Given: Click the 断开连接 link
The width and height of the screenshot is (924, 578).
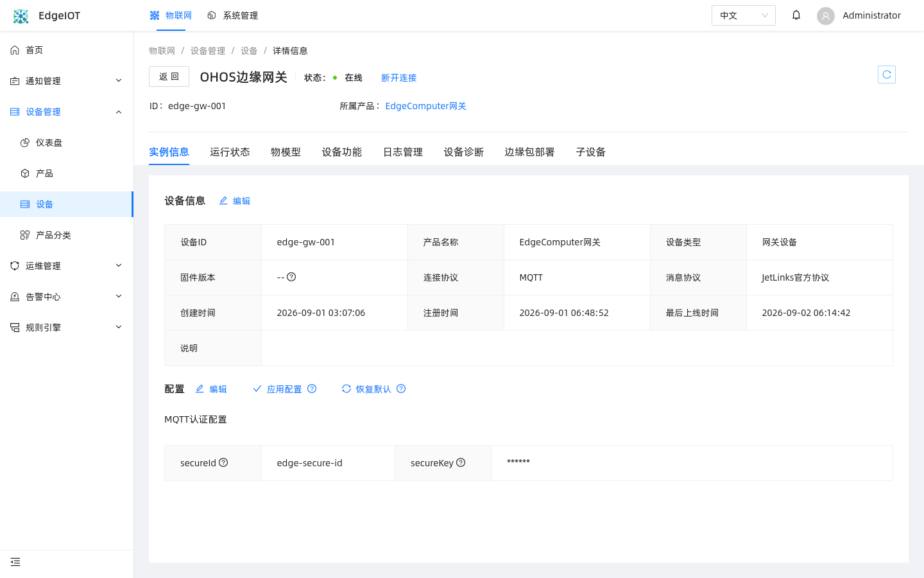Looking at the screenshot, I should [399, 78].
